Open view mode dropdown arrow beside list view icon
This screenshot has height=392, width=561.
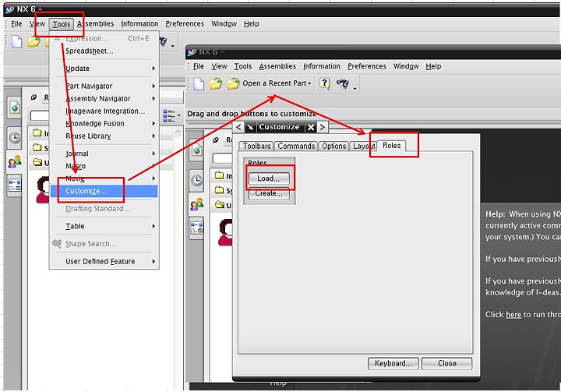[x=179, y=115]
